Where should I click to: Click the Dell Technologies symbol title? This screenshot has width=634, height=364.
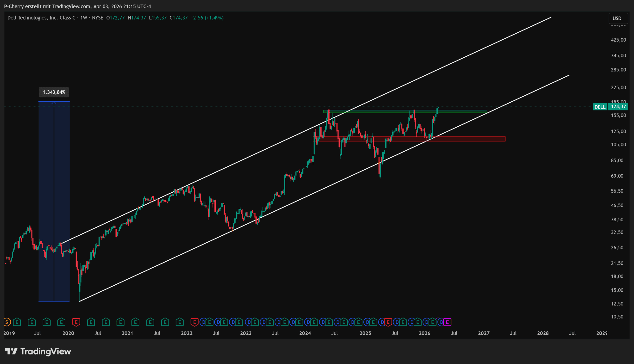41,18
